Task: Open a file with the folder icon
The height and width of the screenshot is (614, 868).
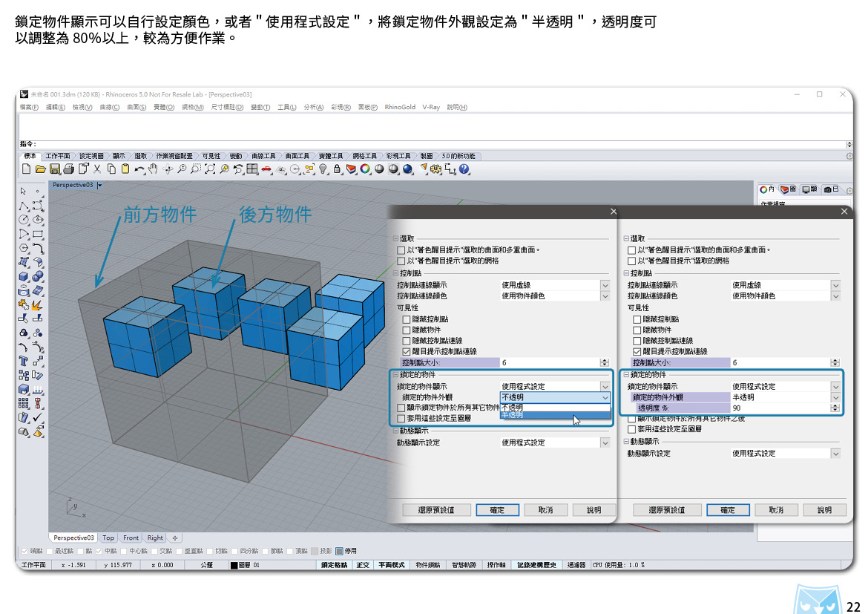Action: tap(40, 169)
